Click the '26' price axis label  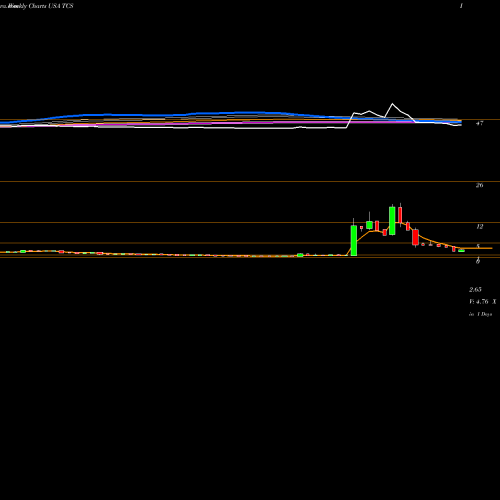[x=479, y=185]
